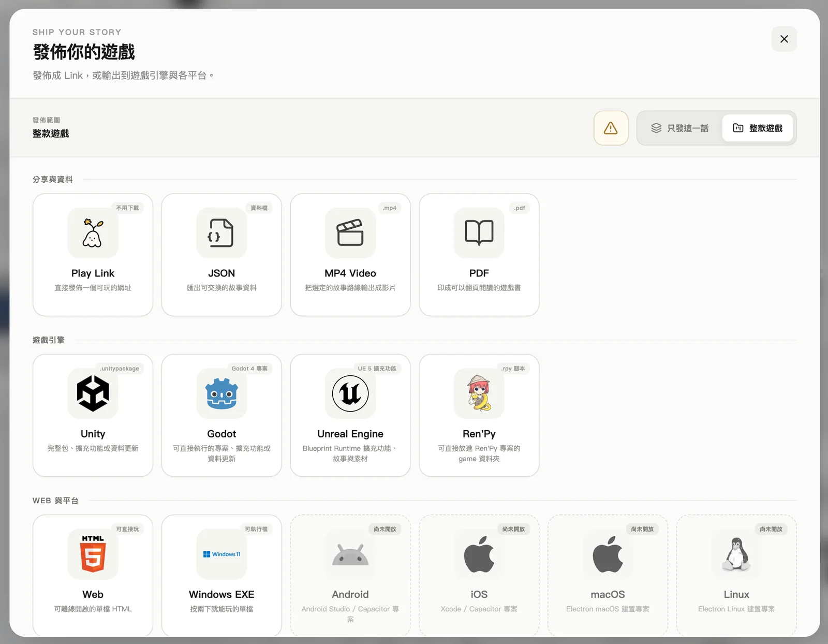Screen dimensions: 828x644
Task: Click the 發佈你的遊戲 dialog heading
Action: (84, 52)
